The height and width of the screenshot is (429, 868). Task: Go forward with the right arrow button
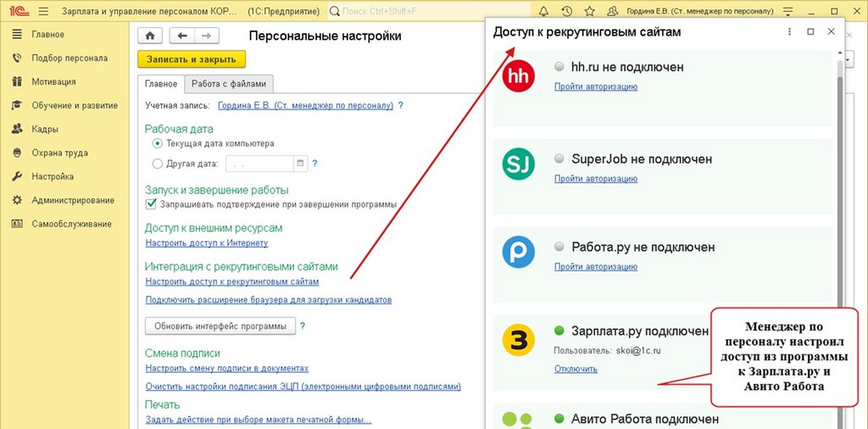(207, 36)
